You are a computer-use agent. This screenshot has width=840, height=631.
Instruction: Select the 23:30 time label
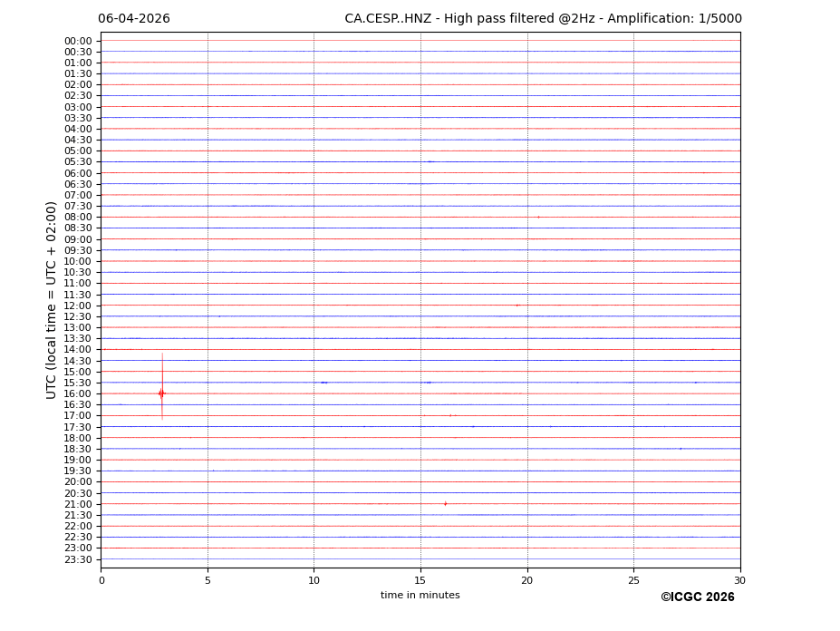coord(78,559)
